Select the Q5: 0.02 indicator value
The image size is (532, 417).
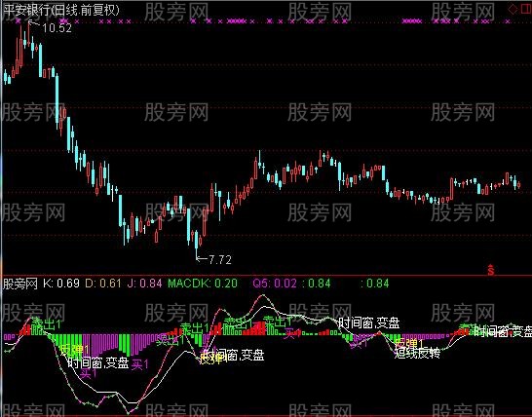pyautogui.click(x=275, y=284)
